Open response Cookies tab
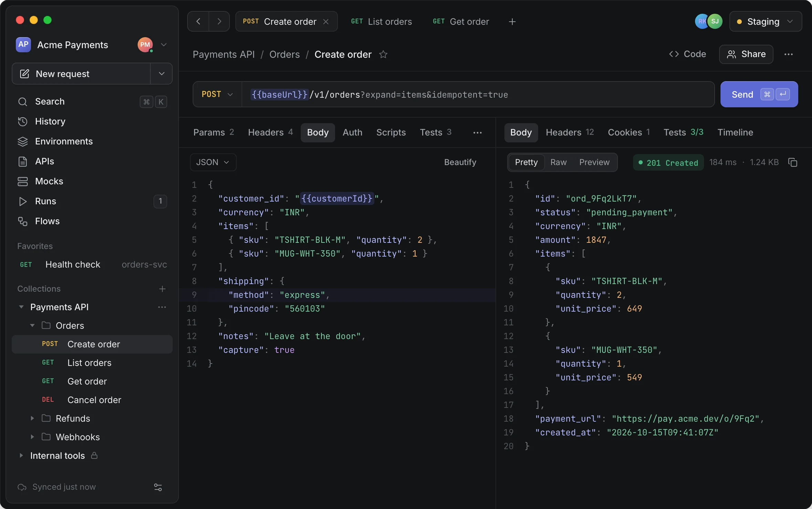The width and height of the screenshot is (812, 509). pyautogui.click(x=629, y=132)
